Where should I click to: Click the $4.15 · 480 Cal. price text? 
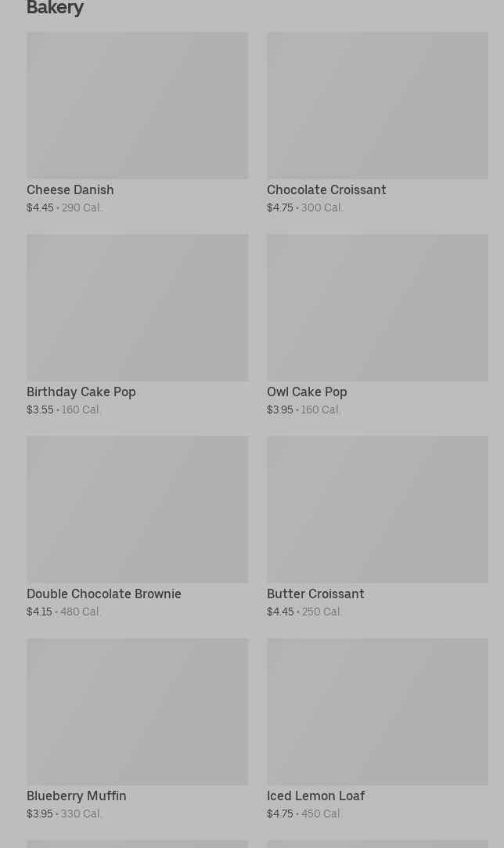click(x=64, y=612)
